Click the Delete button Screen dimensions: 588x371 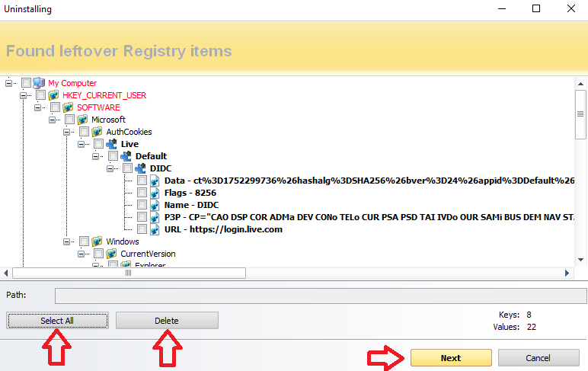point(167,321)
